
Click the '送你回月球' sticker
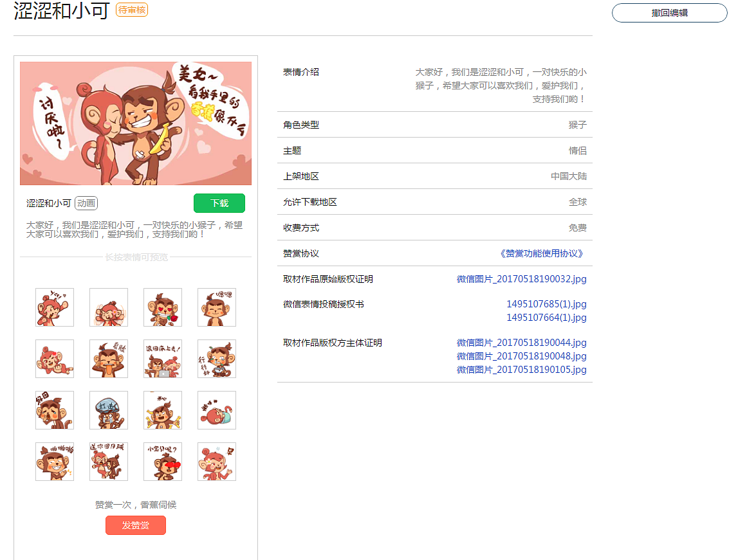click(109, 462)
